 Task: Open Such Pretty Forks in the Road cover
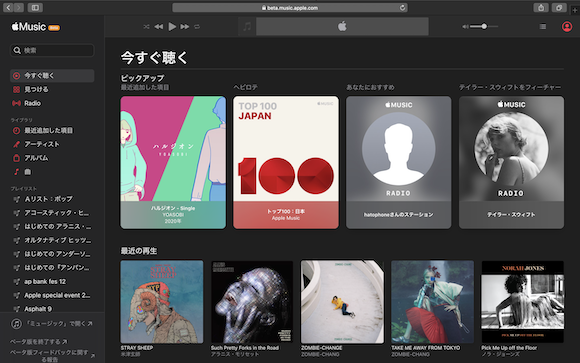click(252, 302)
